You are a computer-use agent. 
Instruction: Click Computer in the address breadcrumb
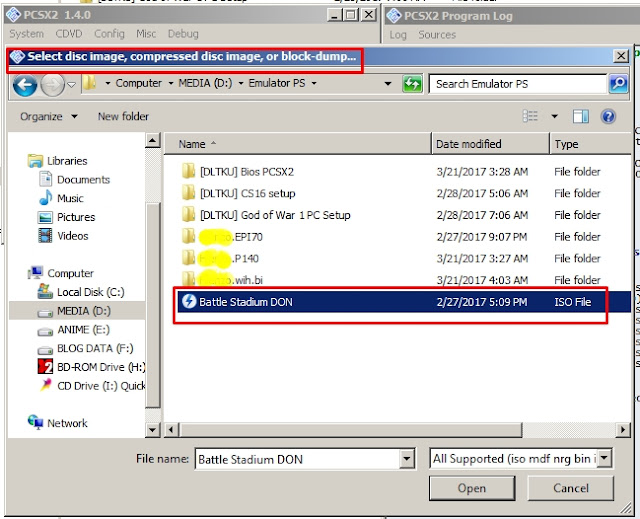click(138, 83)
